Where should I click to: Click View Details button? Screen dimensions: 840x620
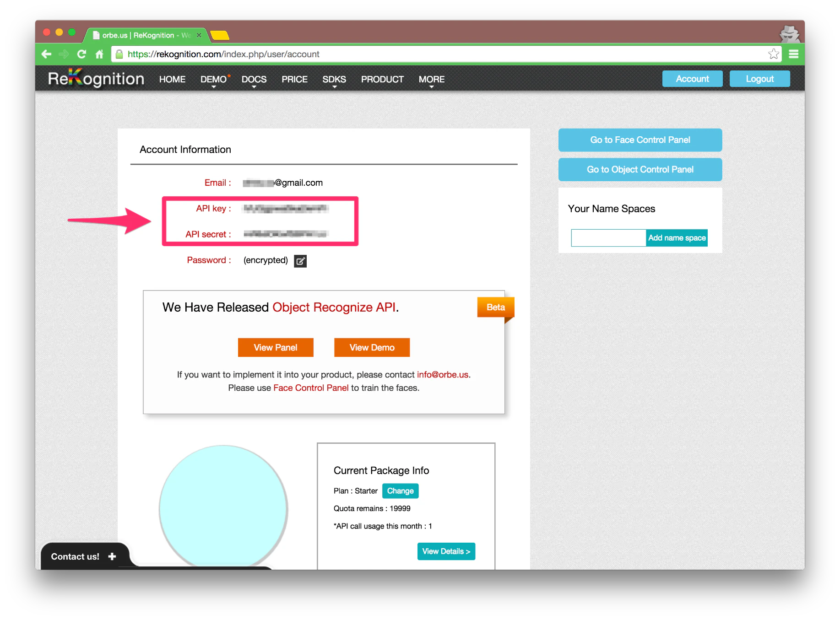coord(446,551)
